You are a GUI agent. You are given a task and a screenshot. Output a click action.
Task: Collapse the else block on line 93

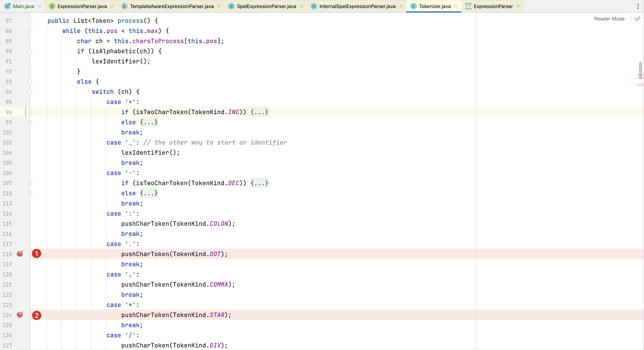tap(30, 82)
